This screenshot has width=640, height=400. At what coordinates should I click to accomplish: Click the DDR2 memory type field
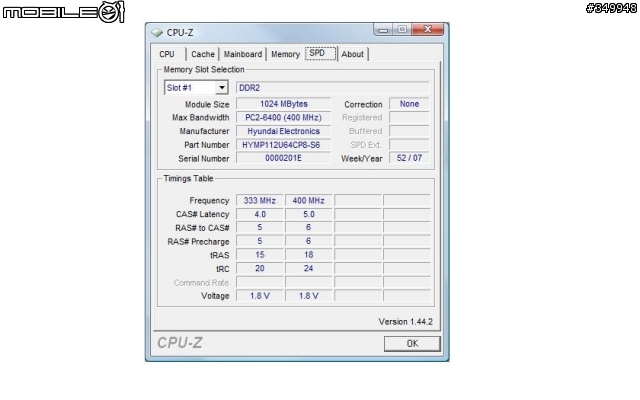(x=332, y=88)
